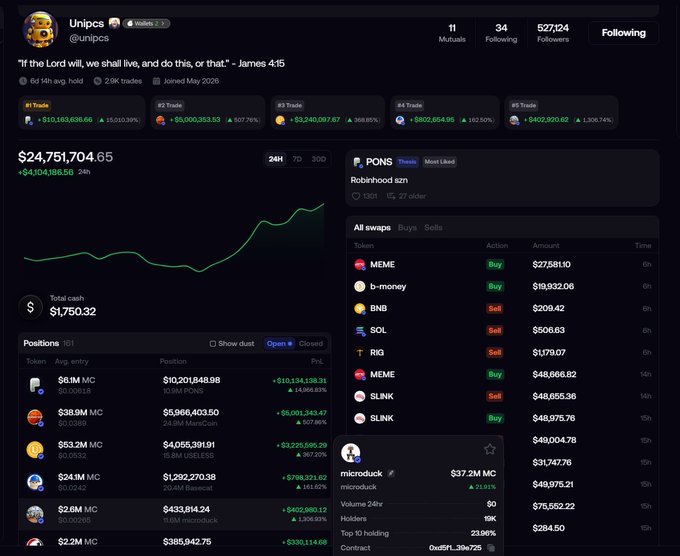
Task: Click SLINK icon in the Sell row
Action: [360, 396]
